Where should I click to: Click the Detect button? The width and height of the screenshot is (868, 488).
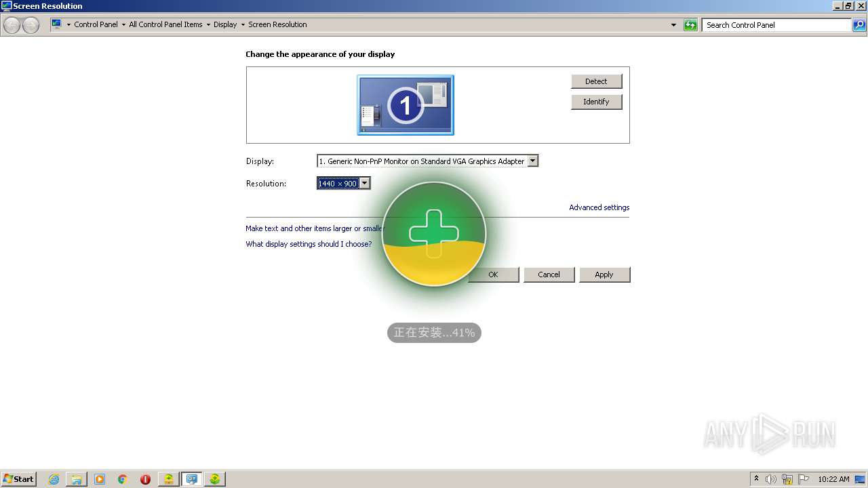click(596, 81)
